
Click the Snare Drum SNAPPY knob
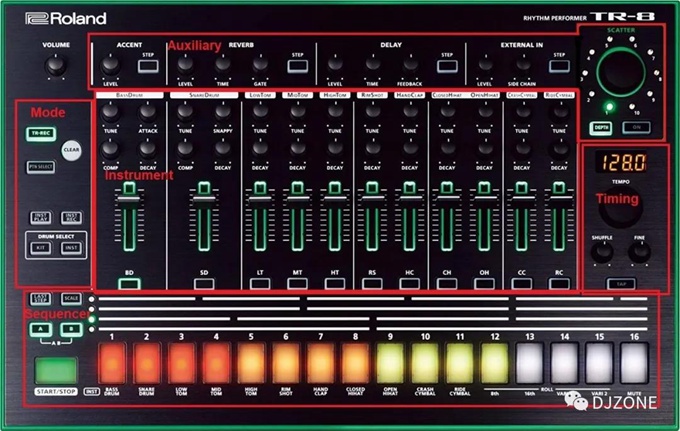223,112
